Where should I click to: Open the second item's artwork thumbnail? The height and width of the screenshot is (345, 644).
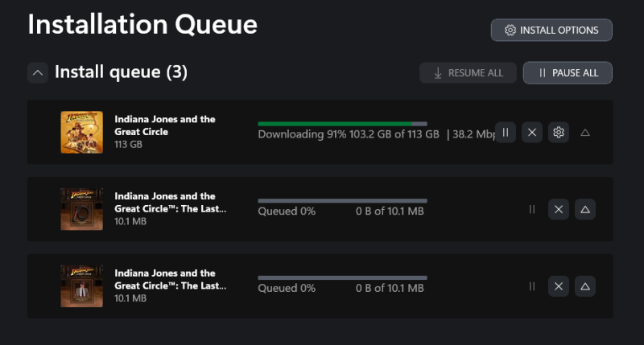(81, 209)
